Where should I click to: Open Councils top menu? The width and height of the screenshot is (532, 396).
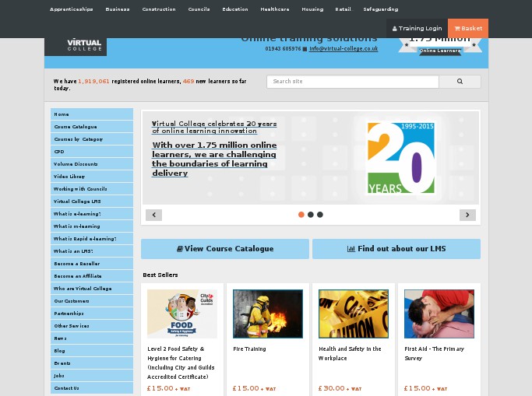click(x=199, y=9)
